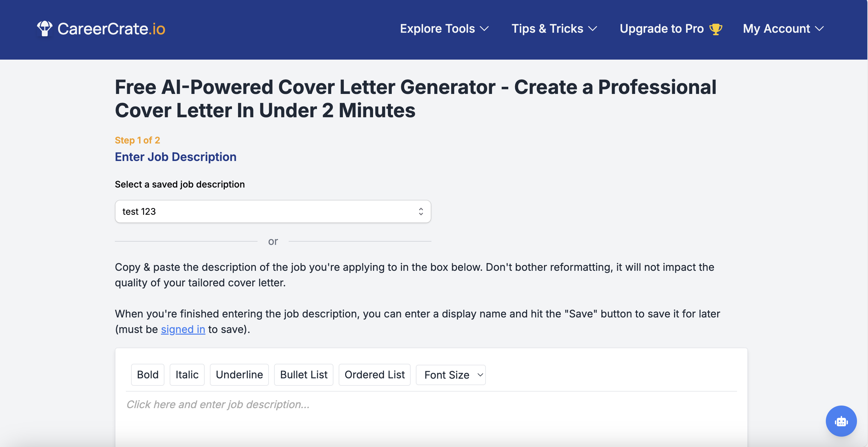Click Upgrade to Pro link
Viewport: 868px width, 447px height.
tap(661, 29)
